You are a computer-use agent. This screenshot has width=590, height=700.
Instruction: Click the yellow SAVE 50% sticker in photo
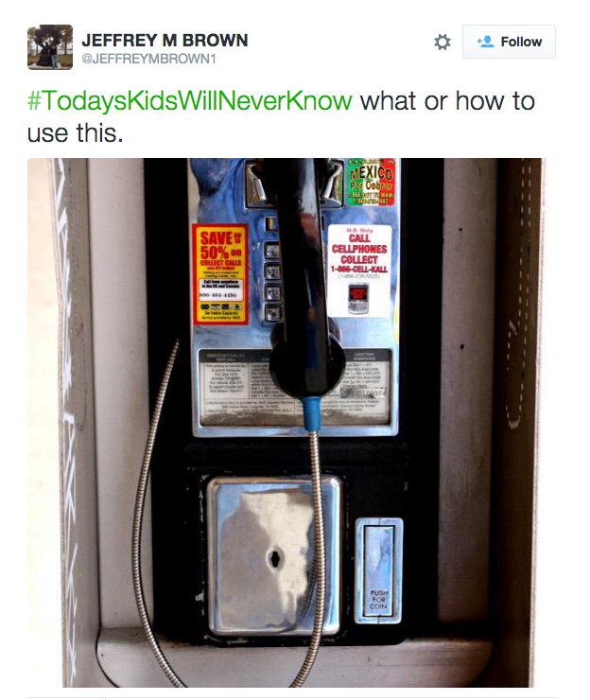pyautogui.click(x=220, y=274)
